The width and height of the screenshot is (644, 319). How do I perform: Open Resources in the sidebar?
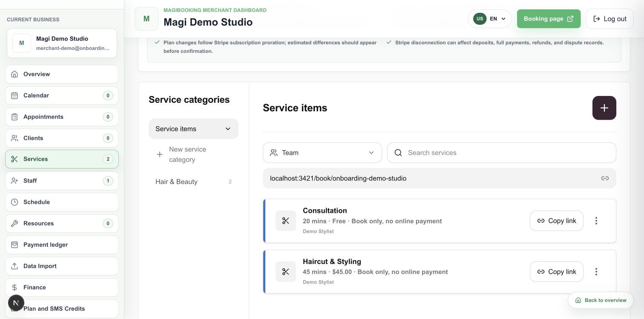62,223
